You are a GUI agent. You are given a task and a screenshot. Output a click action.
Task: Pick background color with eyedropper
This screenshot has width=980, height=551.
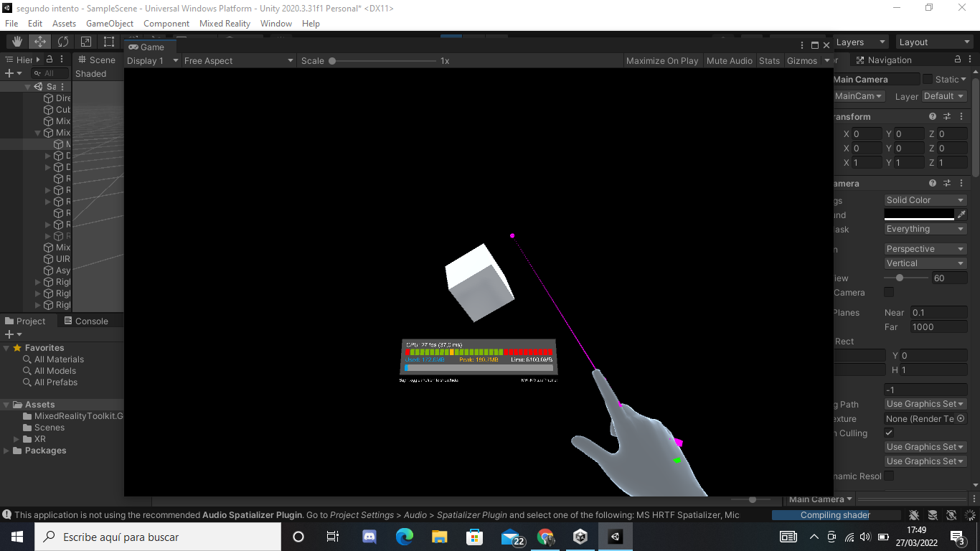[962, 215]
